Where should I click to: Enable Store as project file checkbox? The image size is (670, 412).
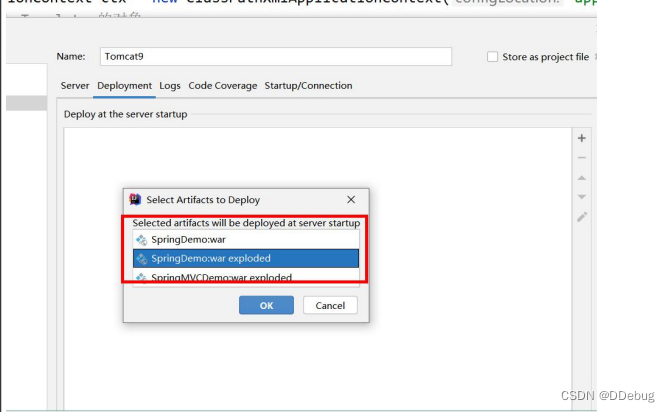[492, 57]
